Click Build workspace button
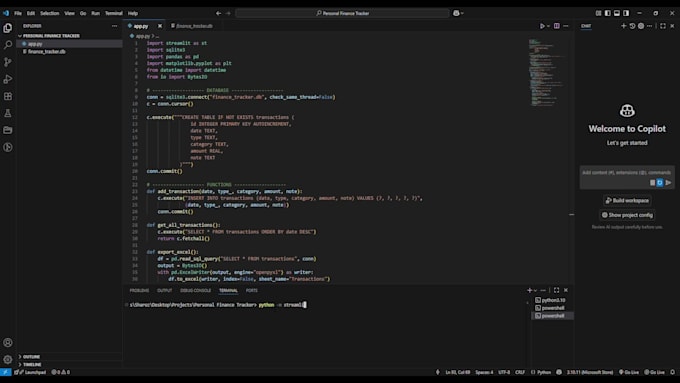 coord(627,200)
